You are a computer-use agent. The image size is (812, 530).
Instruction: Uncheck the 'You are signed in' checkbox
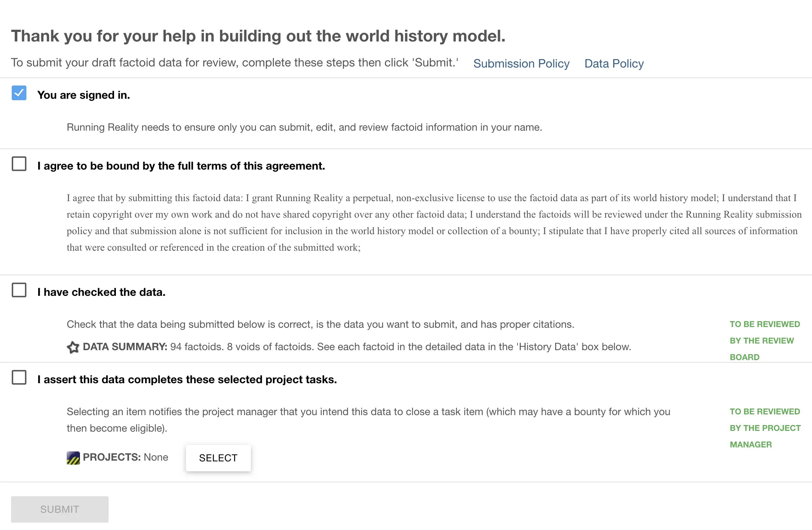(19, 93)
